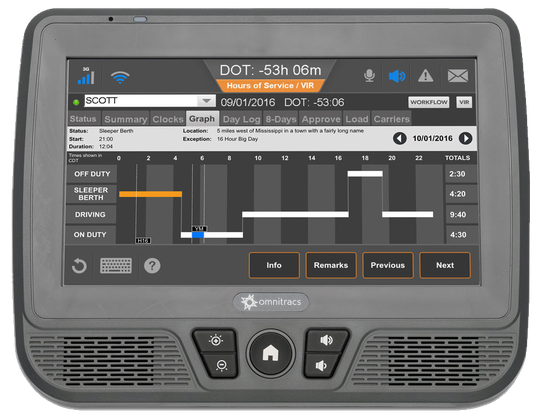Click the WORKFLOW button
Viewport: 540px width, 420px height.
[429, 102]
